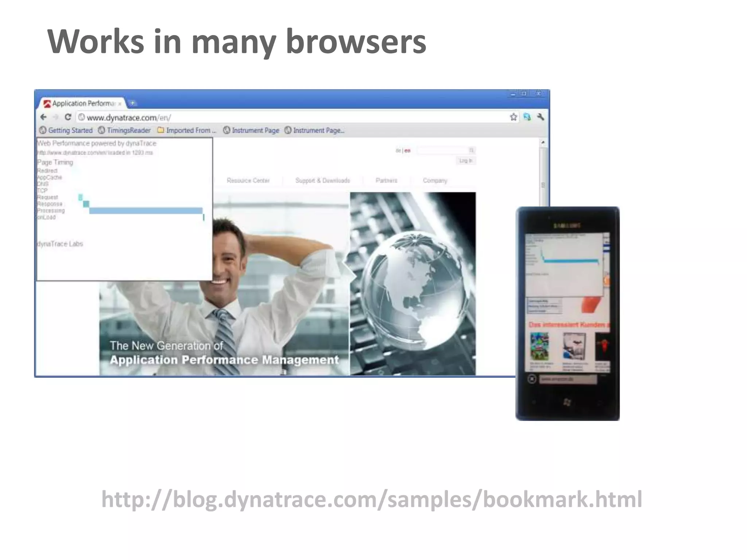Open the wrench settings menu
The width and height of the screenshot is (747, 560).
(541, 117)
